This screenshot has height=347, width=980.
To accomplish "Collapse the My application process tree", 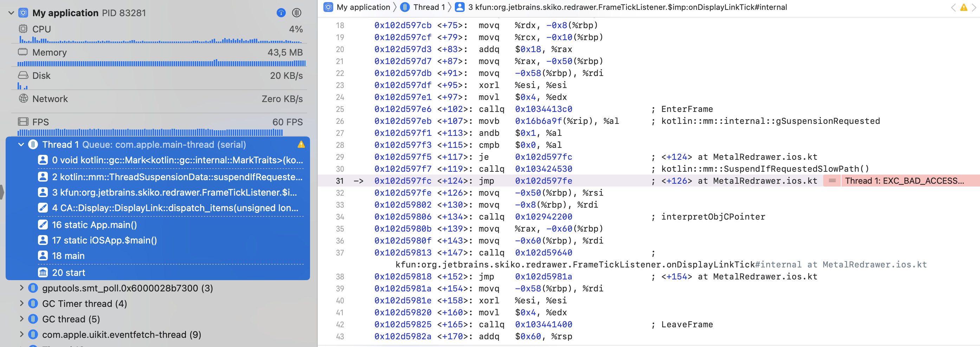I will pos(11,13).
